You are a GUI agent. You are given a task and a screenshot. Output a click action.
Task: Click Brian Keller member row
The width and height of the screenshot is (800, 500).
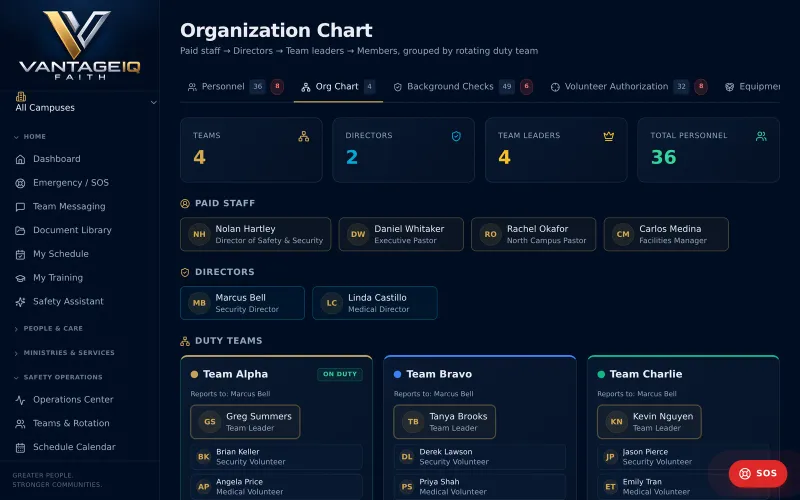[x=277, y=457]
